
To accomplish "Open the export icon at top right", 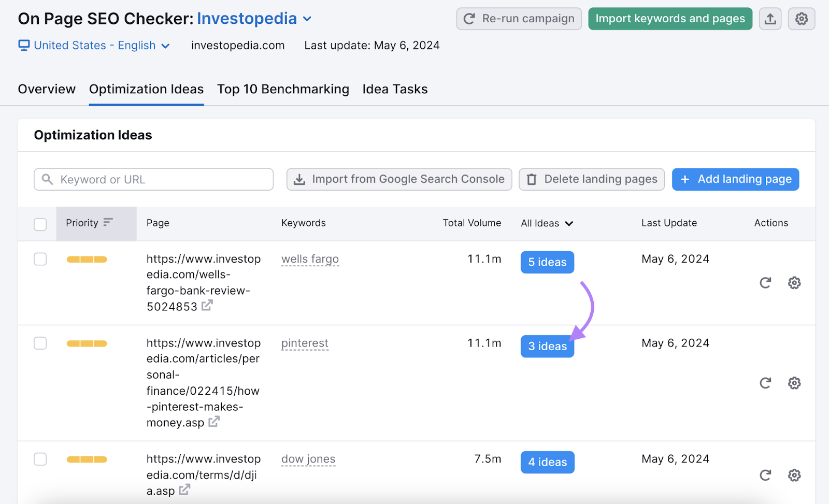I will 770,18.
